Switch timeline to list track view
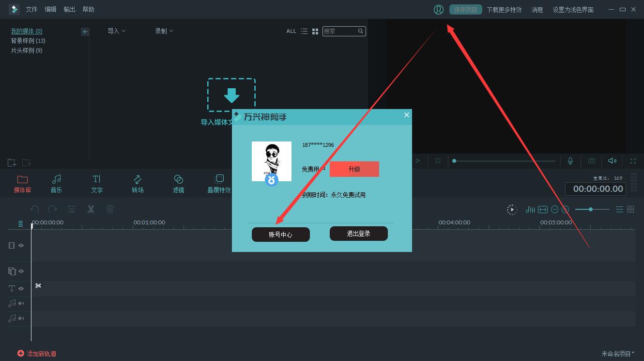The height and width of the screenshot is (361, 644). pos(619,209)
